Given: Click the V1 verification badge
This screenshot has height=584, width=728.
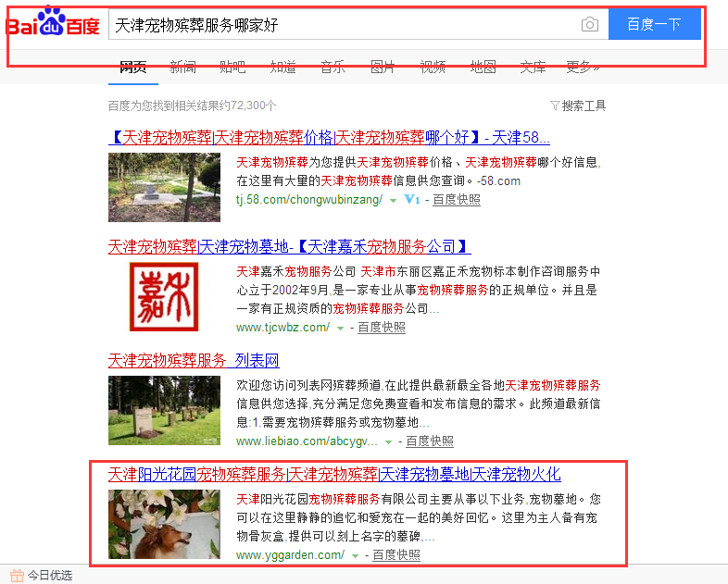Looking at the screenshot, I should pos(412,200).
